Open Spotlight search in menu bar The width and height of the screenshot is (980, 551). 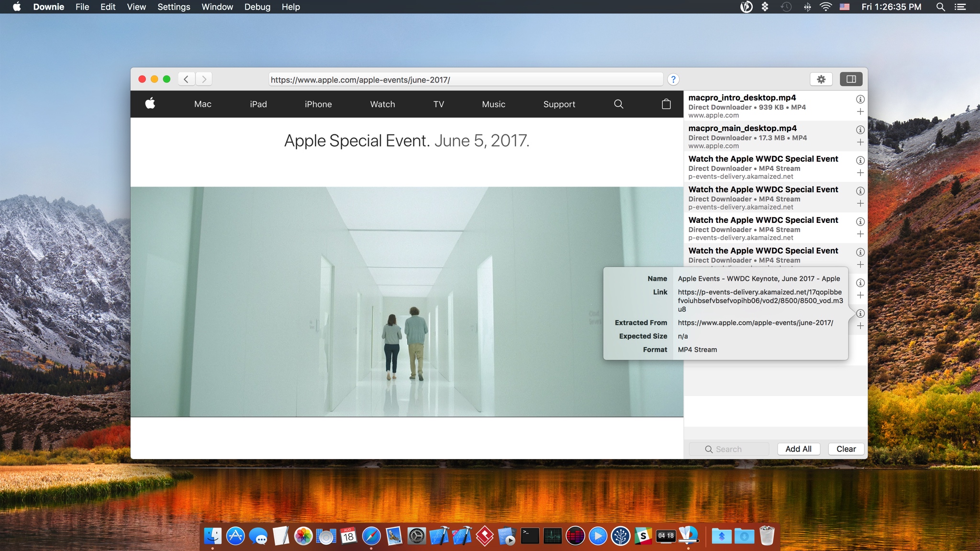click(940, 7)
